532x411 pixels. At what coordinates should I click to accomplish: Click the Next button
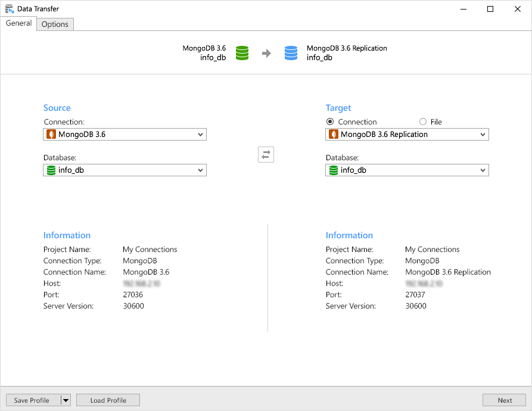(505, 400)
